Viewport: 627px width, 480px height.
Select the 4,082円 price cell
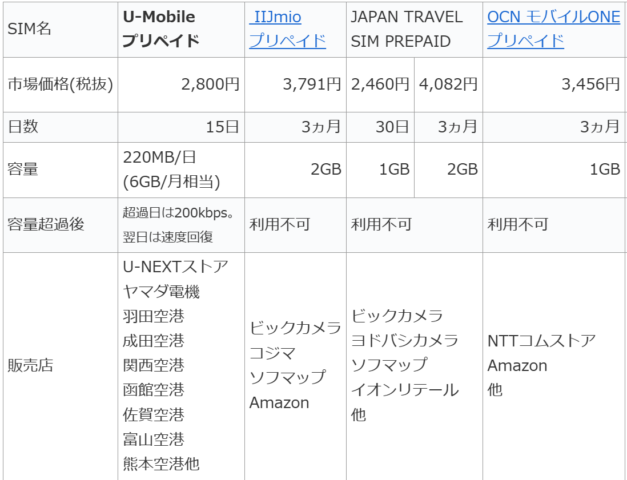click(x=449, y=85)
